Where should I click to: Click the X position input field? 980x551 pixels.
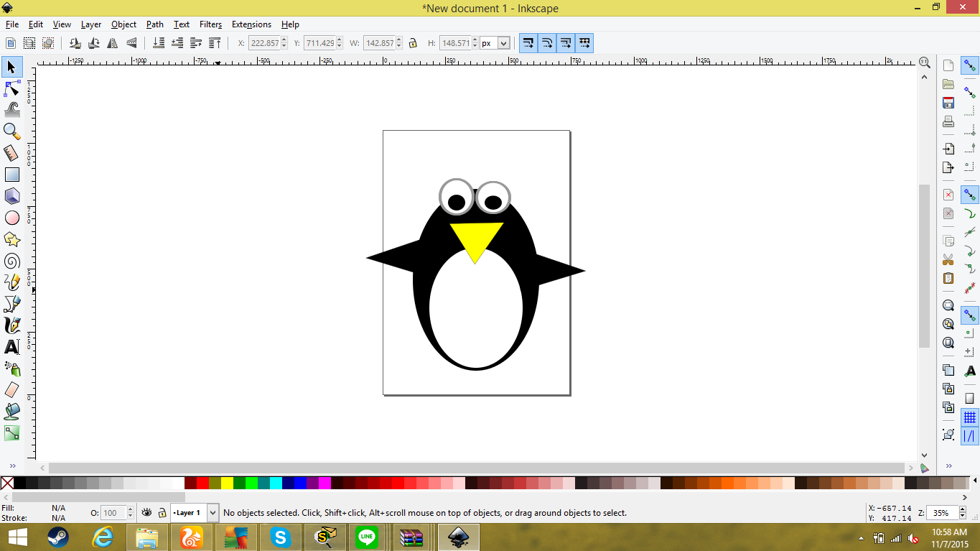click(263, 43)
